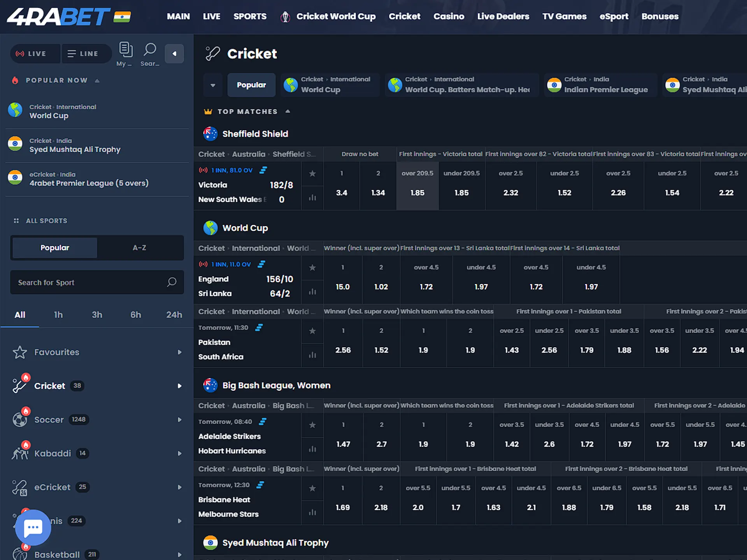Favourite the Victoria vs New South Wales match

click(312, 173)
